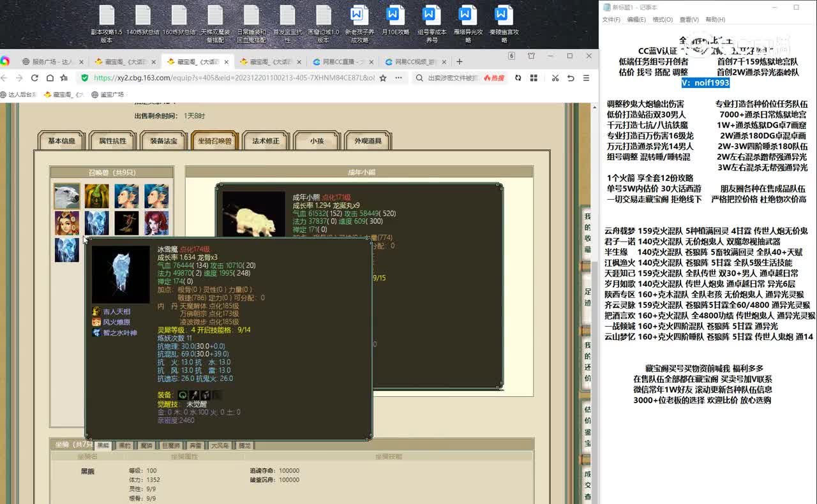Click the undo arrow toolbar icon
Viewport: 817px width, 504px height.
pos(571,78)
